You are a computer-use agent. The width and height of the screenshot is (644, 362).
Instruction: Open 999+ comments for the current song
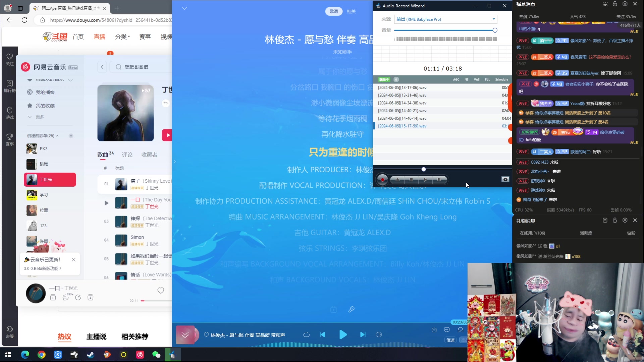click(x=66, y=297)
